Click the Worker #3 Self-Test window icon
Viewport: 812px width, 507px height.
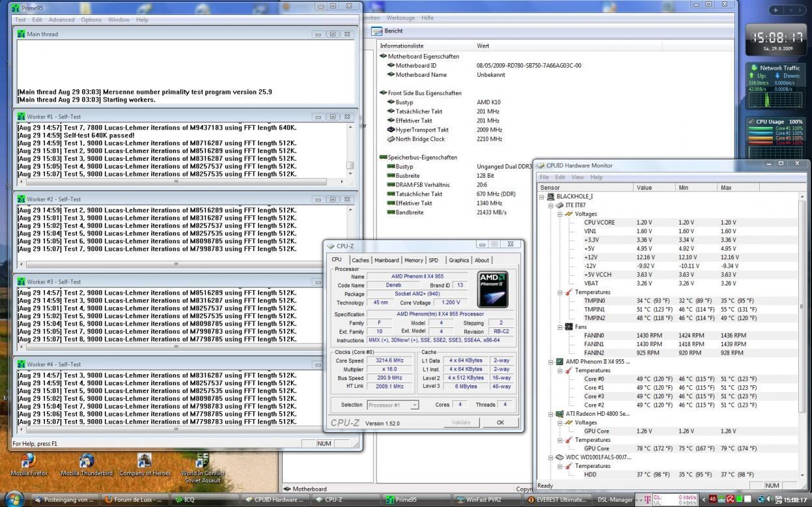[21, 282]
